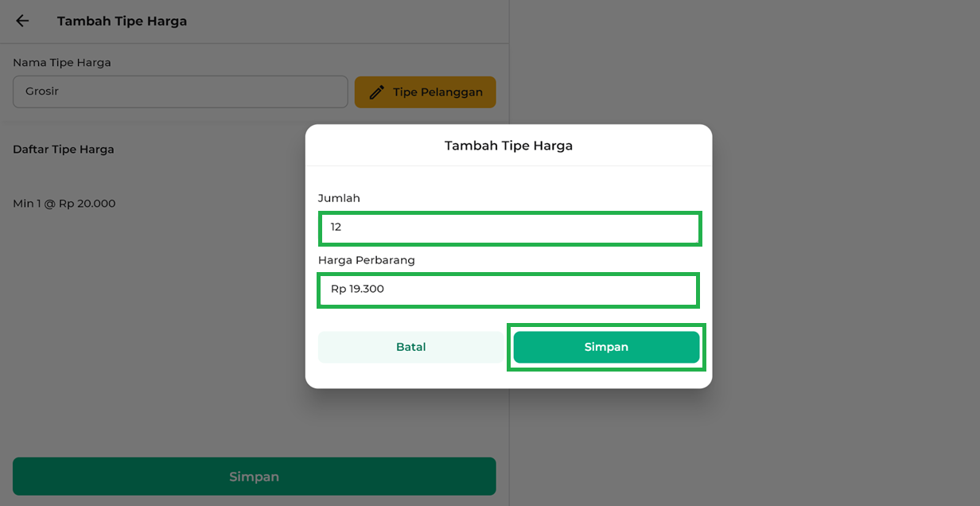
Task: Focus the Grosir name input field
Action: [x=180, y=91]
